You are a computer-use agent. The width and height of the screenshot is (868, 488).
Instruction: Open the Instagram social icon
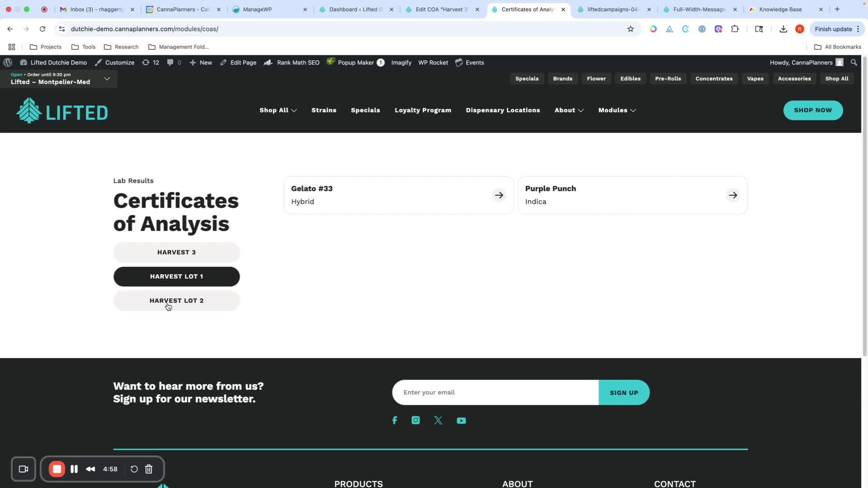click(x=415, y=421)
